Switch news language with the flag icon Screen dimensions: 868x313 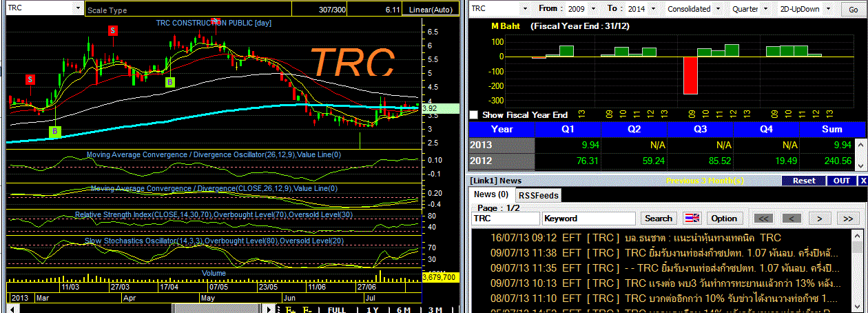coord(692,218)
